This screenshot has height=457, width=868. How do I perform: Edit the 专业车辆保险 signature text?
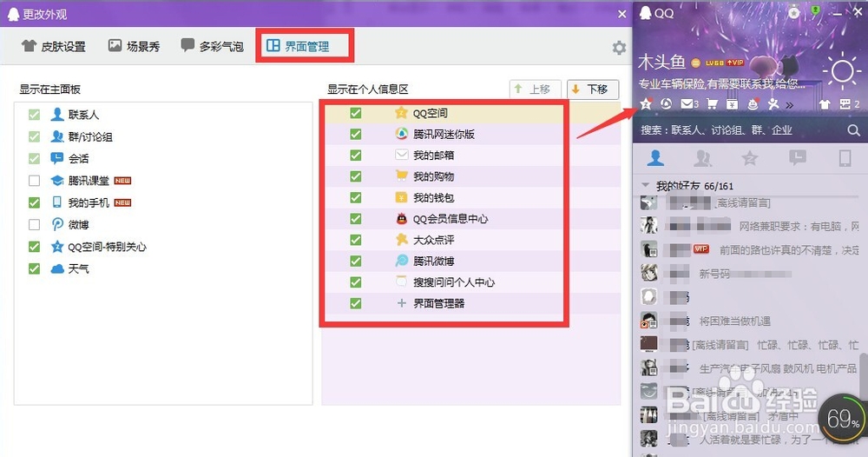[722, 83]
